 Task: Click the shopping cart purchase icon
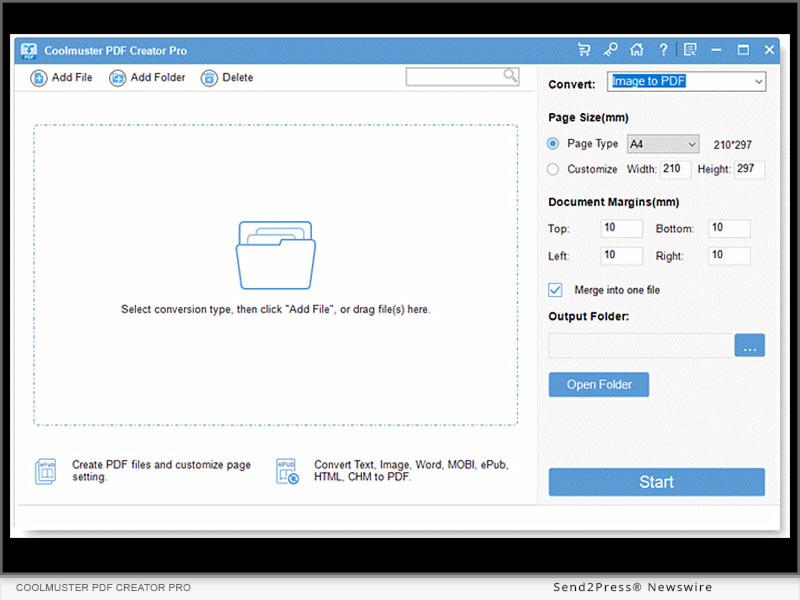pos(584,50)
